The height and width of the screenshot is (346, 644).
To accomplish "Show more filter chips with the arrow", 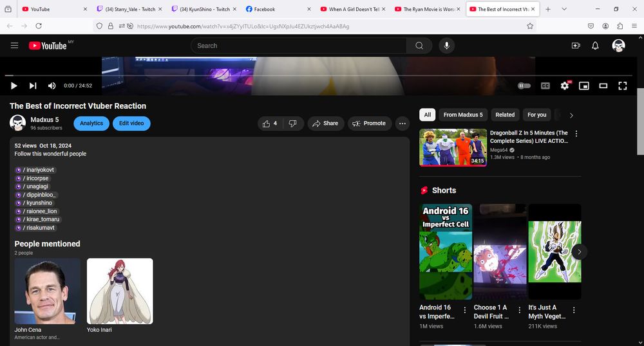I will (571, 115).
